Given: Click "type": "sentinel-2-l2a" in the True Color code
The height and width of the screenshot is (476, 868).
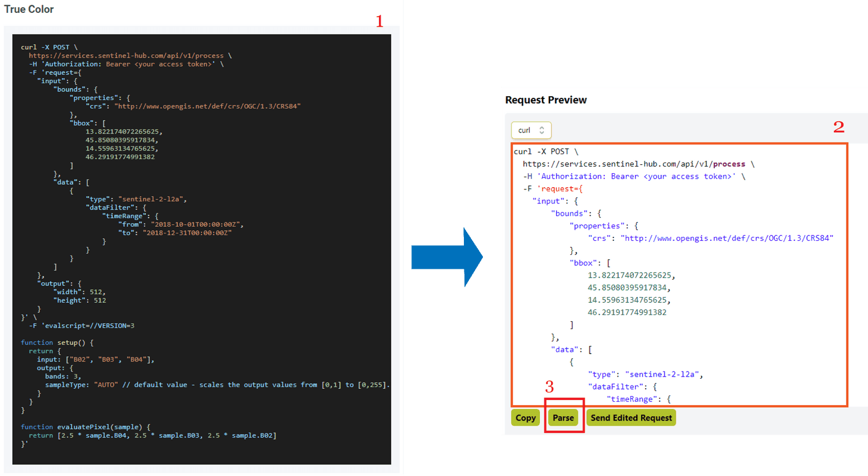Looking at the screenshot, I should (x=136, y=199).
